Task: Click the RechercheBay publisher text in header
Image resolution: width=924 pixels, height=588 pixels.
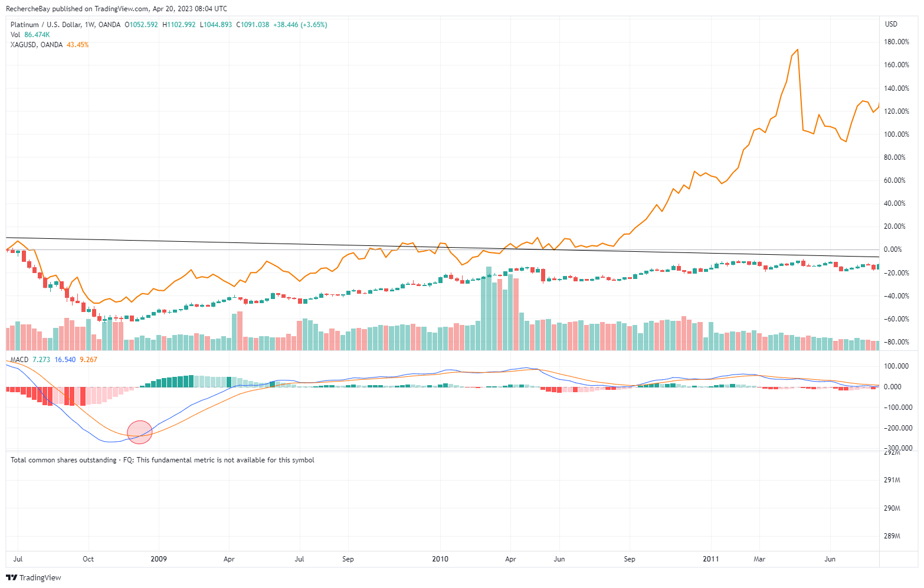Action: pyautogui.click(x=28, y=9)
